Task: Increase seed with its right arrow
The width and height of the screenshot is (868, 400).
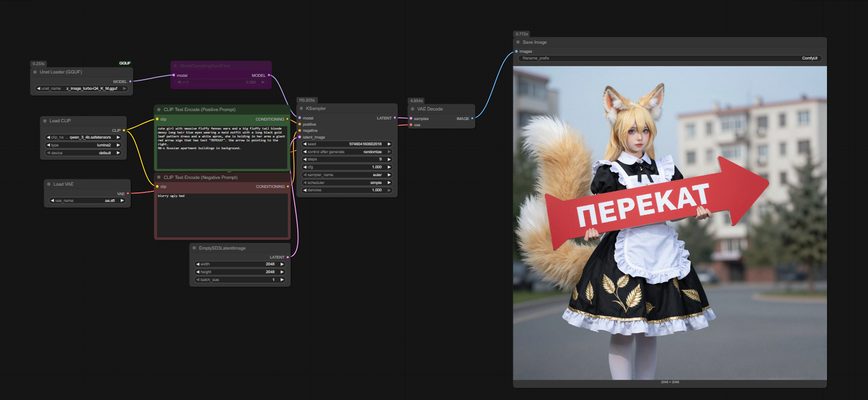Action: click(389, 144)
